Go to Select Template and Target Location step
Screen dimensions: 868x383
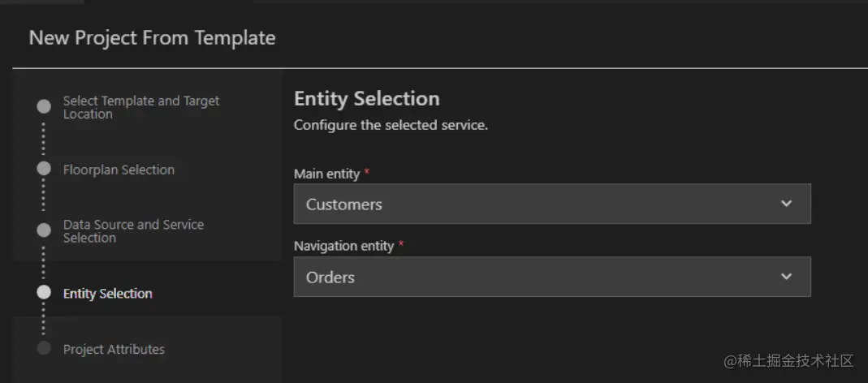(x=141, y=107)
